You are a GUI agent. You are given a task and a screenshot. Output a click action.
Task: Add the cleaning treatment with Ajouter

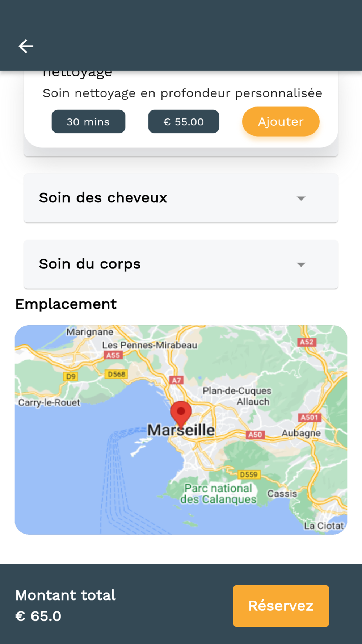(281, 121)
